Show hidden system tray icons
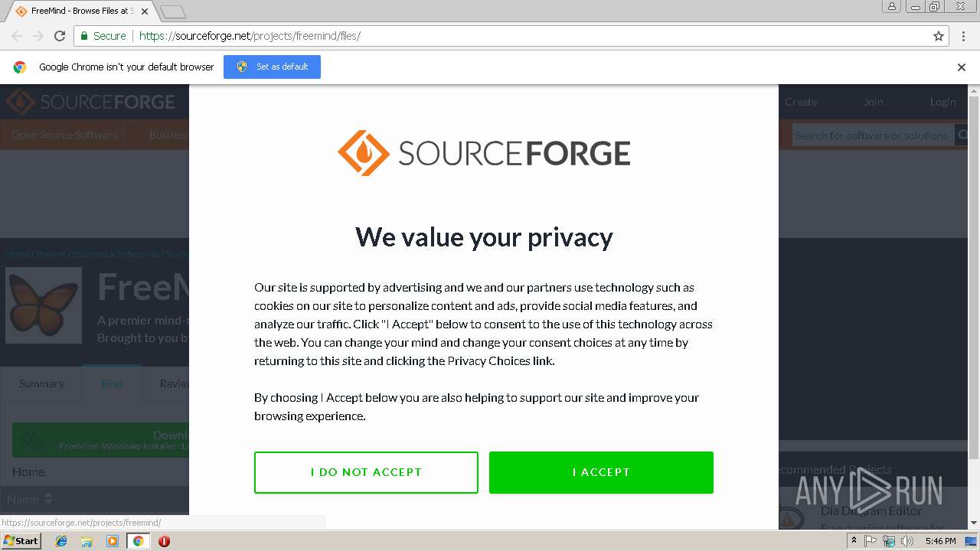The height and width of the screenshot is (551, 980). tap(854, 541)
